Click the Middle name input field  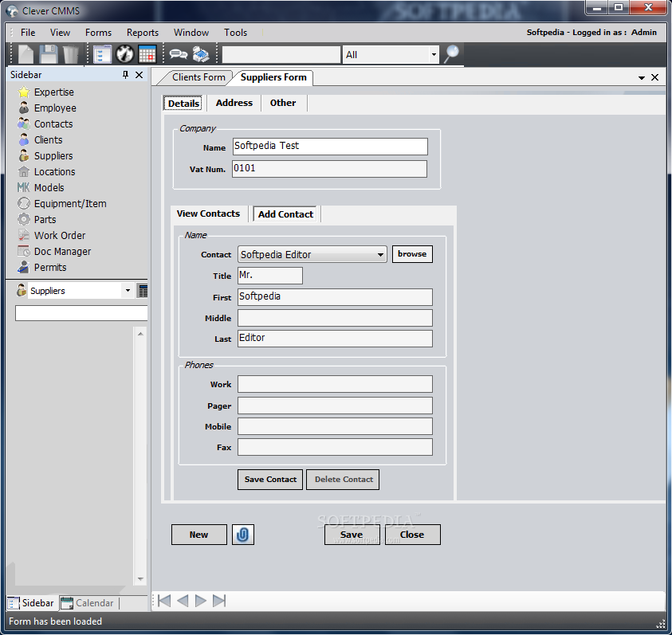(335, 318)
